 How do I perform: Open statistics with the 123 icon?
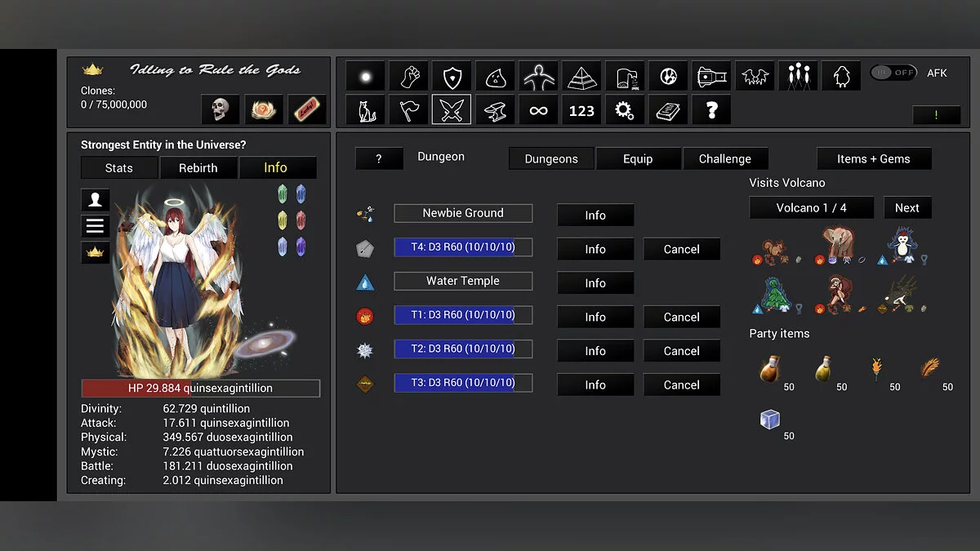[581, 109]
